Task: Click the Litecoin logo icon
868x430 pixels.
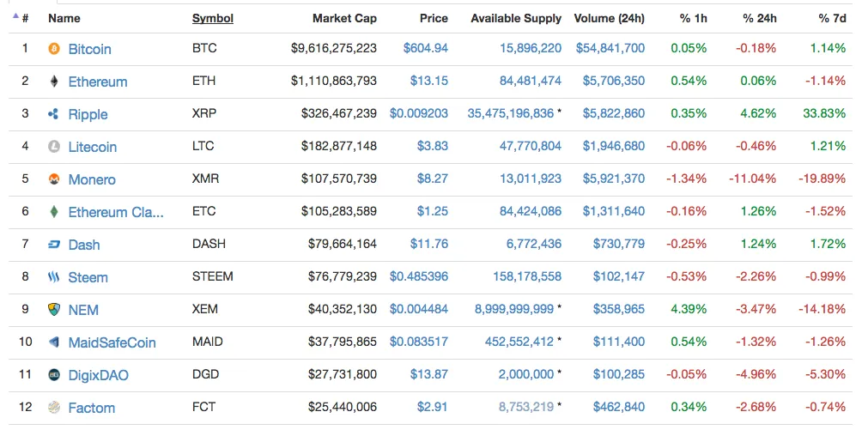Action: (x=54, y=147)
